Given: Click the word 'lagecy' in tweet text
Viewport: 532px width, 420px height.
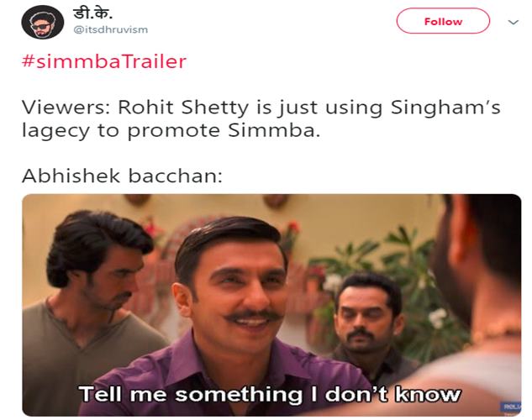Looking at the screenshot, I should point(55,132).
